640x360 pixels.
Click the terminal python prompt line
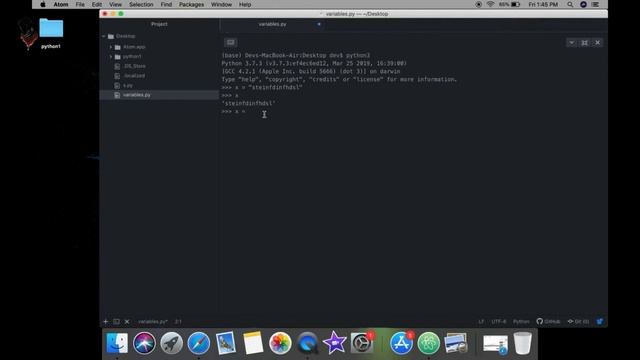[x=233, y=111]
